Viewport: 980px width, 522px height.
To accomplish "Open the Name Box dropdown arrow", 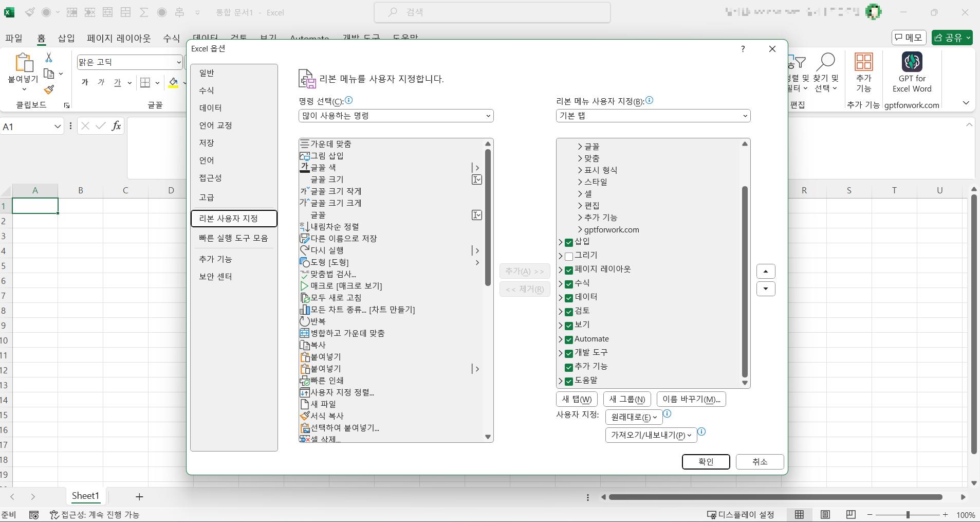I will coord(58,127).
